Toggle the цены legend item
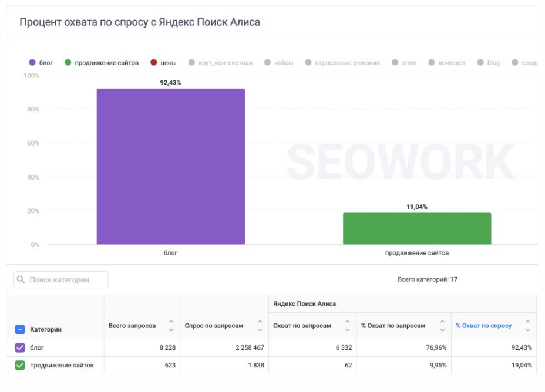The height and width of the screenshot is (392, 545). [163, 63]
